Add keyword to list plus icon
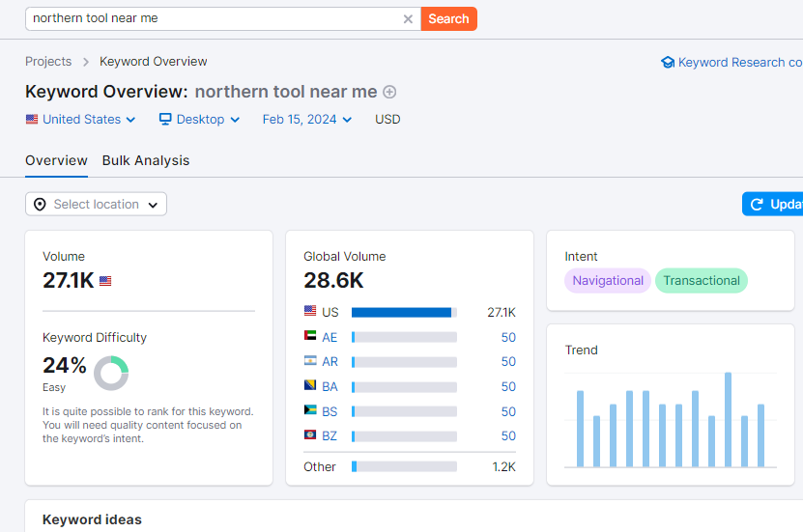803x532 pixels. 389,92
